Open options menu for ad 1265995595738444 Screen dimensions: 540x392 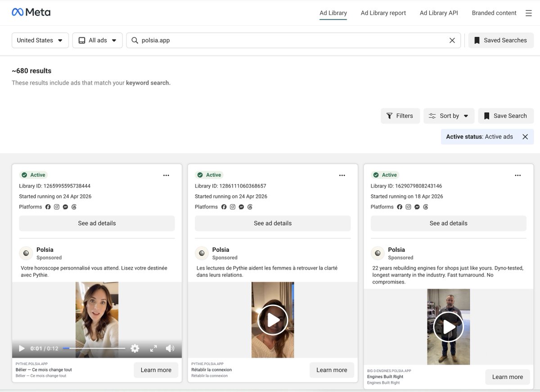166,175
